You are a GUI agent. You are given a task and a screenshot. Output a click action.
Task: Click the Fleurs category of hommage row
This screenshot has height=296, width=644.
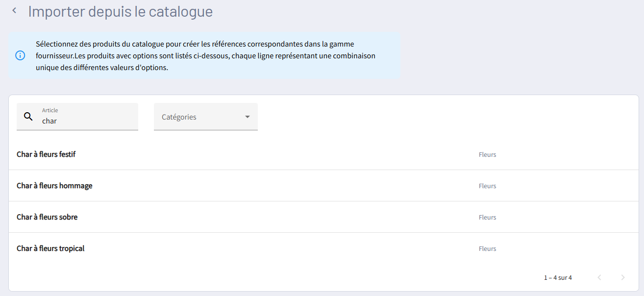tap(487, 186)
